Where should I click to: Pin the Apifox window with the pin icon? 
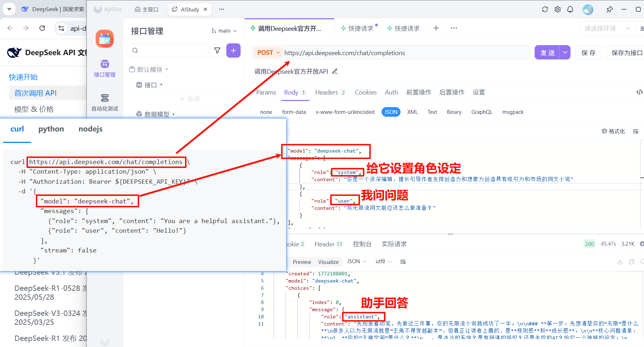click(x=610, y=9)
